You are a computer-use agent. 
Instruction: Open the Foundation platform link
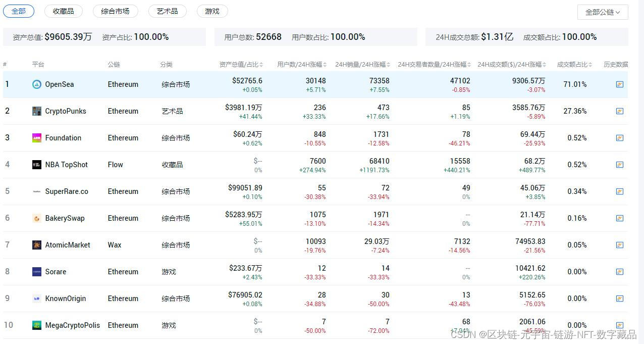click(x=63, y=138)
